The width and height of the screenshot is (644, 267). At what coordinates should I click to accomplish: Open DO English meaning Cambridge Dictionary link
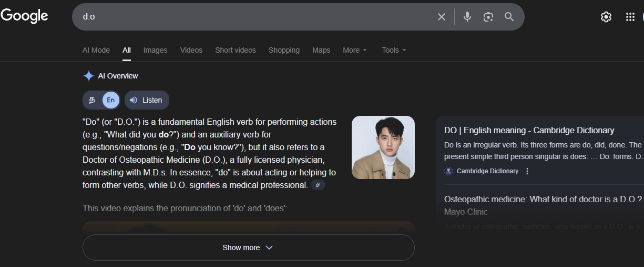pos(529,130)
